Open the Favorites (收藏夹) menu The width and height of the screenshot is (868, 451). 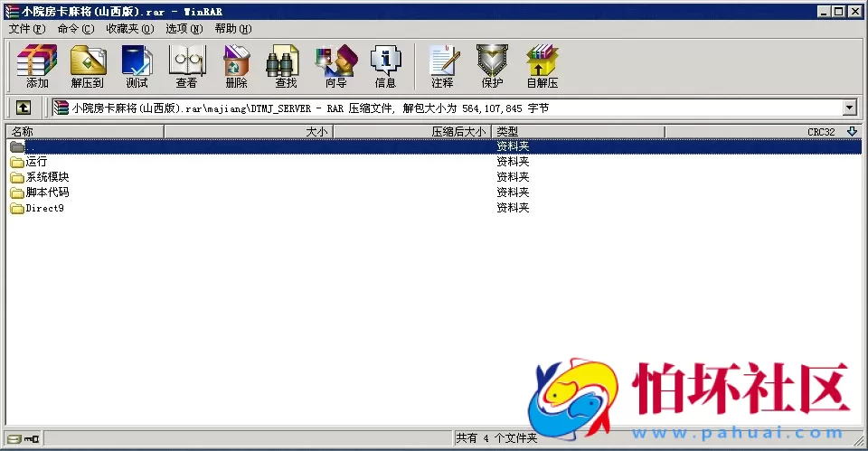129,28
